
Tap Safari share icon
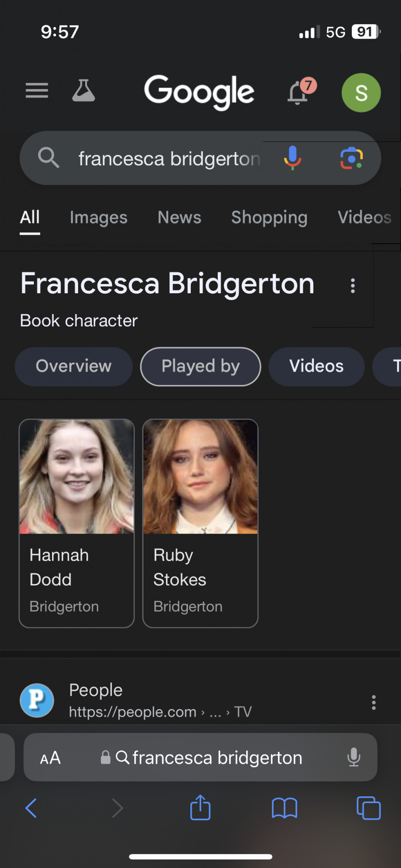click(200, 808)
